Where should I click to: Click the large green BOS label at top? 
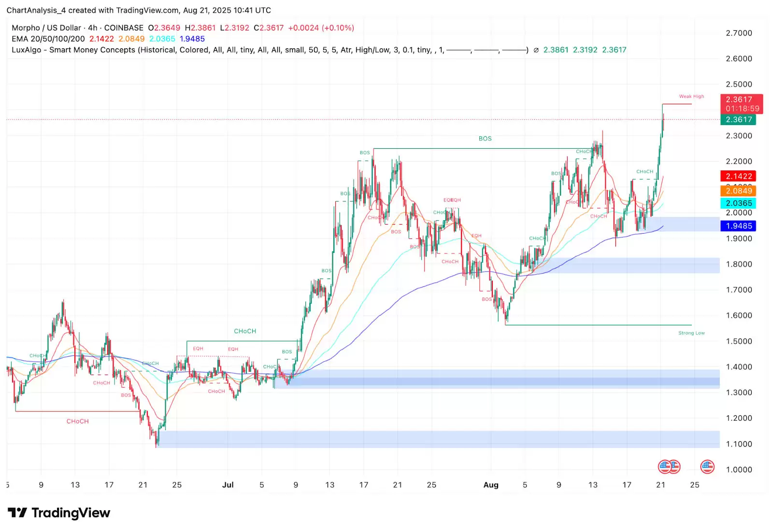tap(485, 139)
